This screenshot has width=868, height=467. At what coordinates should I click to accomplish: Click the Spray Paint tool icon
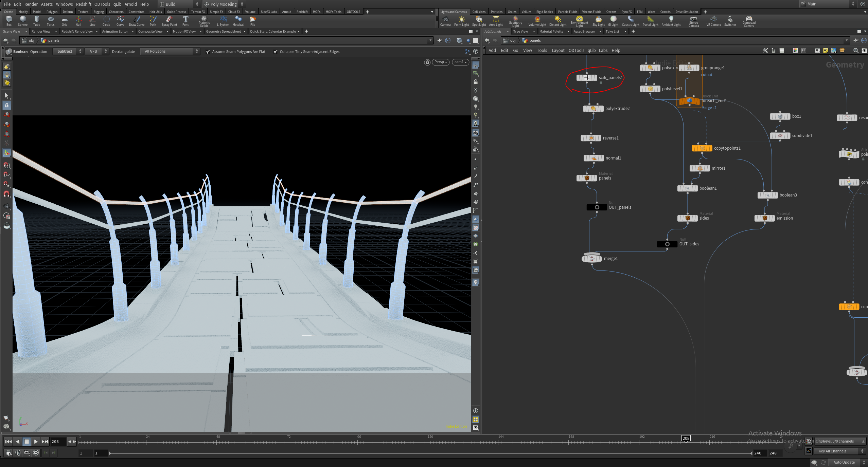(x=169, y=21)
